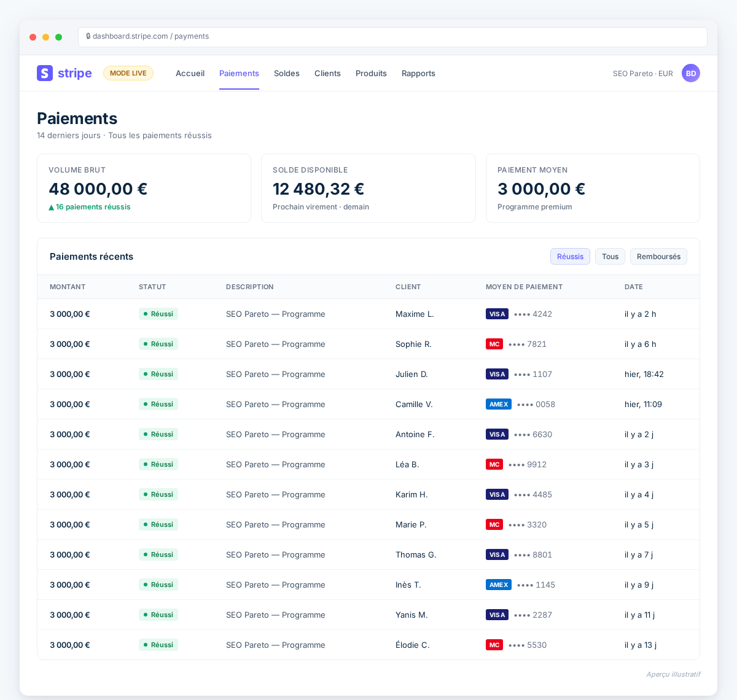Click the DATE column header
Image resolution: width=737 pixels, height=700 pixels.
[x=634, y=287]
